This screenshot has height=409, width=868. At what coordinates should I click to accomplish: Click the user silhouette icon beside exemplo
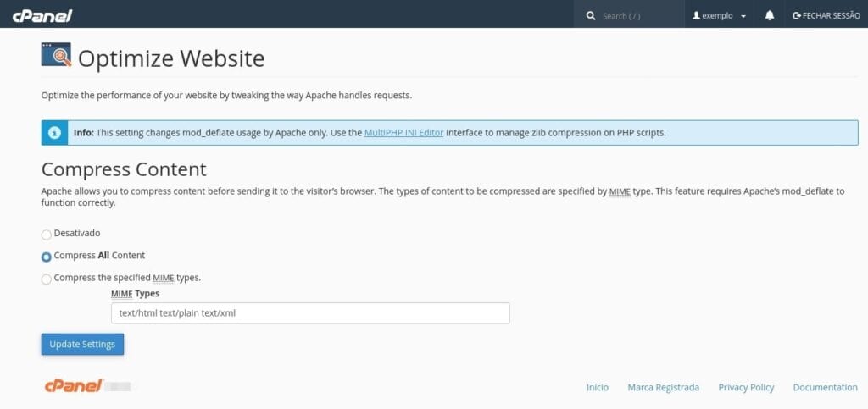[697, 15]
